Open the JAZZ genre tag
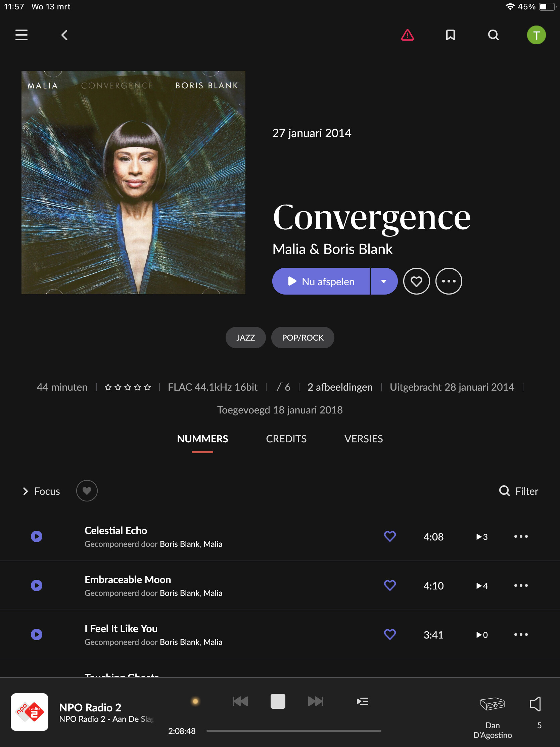 click(245, 338)
